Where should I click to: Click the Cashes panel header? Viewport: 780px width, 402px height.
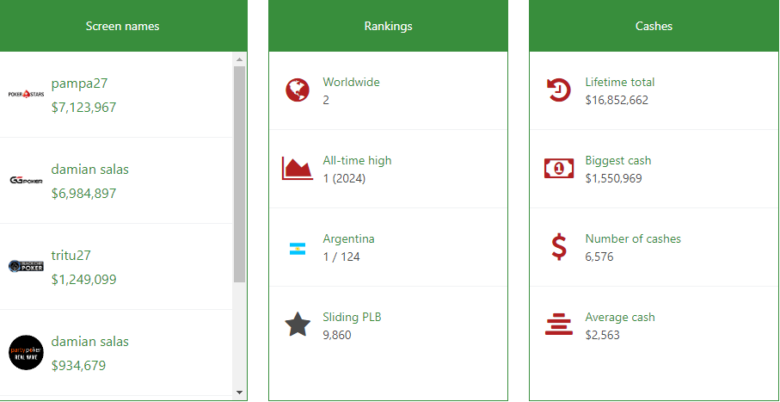[654, 26]
